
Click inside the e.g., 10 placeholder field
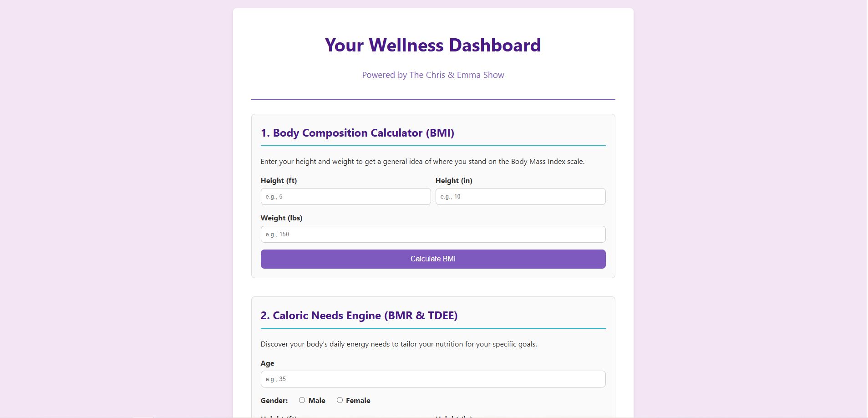[520, 196]
